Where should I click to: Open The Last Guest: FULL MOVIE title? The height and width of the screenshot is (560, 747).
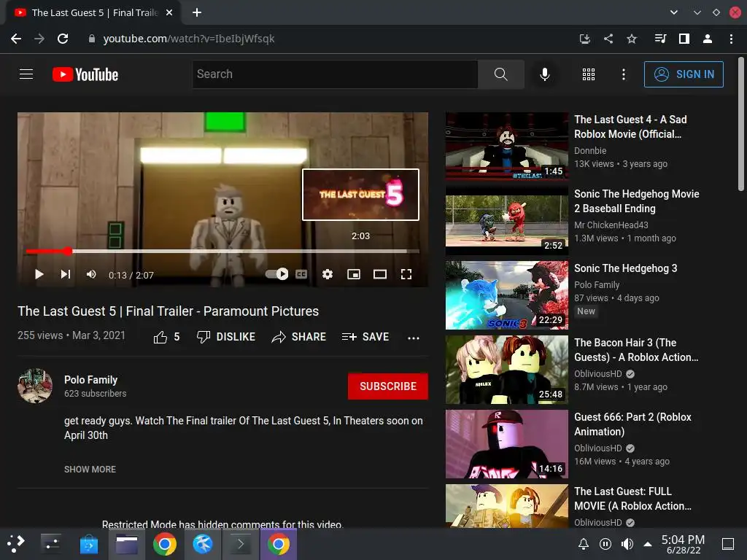632,499
